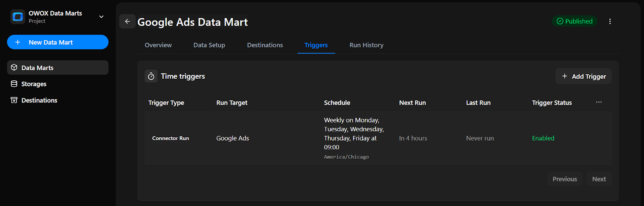Switch to the Overview tab
The height and width of the screenshot is (206, 644).
tap(158, 45)
